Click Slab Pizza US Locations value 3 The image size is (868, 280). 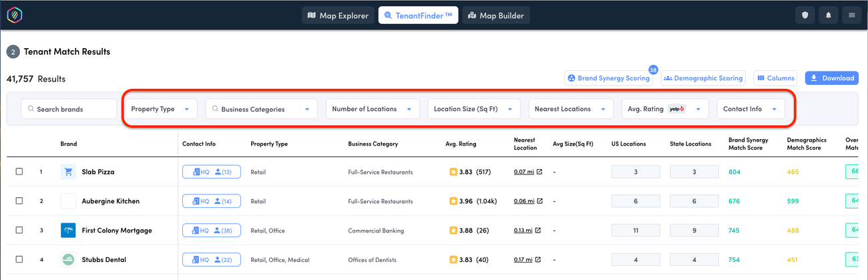pyautogui.click(x=636, y=172)
